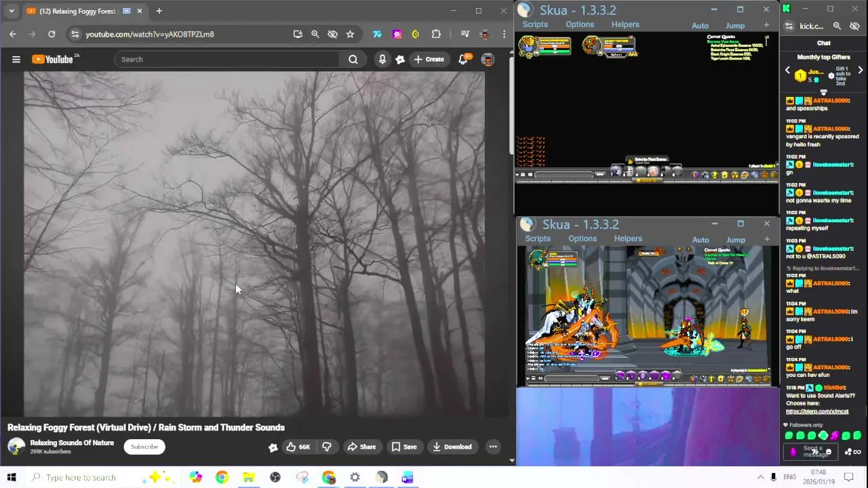
Task: Expand the Chrome tab search dropdown
Action: [x=12, y=11]
